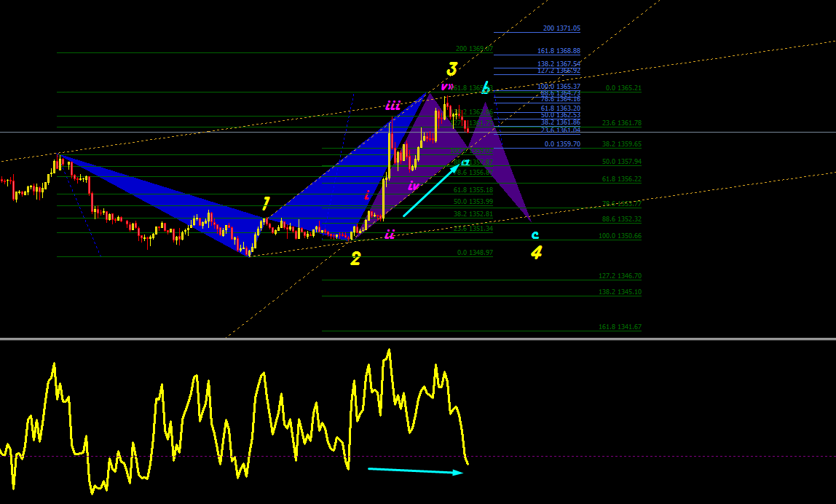Select the magenta 'iii' sub-wave label
The width and height of the screenshot is (836, 504).
coord(393,105)
